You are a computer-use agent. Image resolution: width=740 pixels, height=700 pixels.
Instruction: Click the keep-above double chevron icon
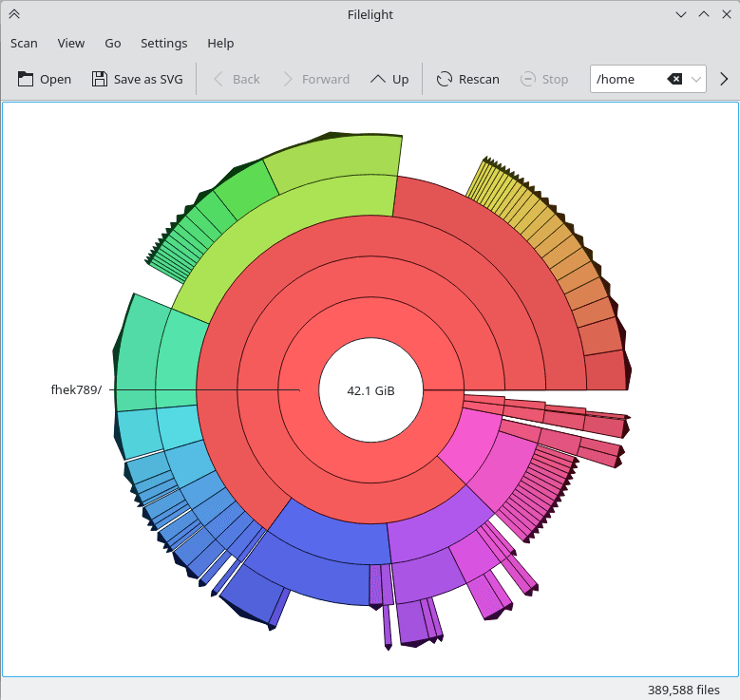(x=14, y=14)
